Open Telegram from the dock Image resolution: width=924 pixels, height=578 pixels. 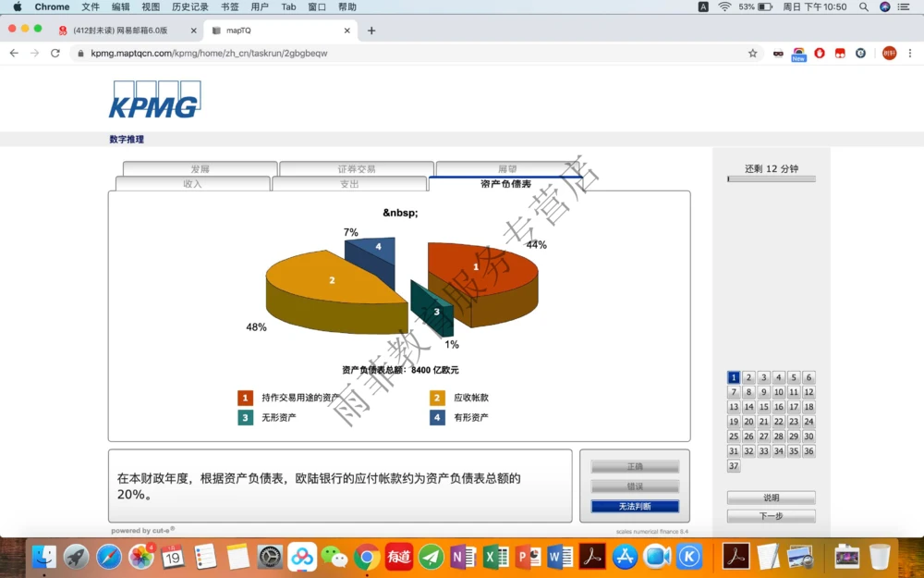[x=431, y=557]
